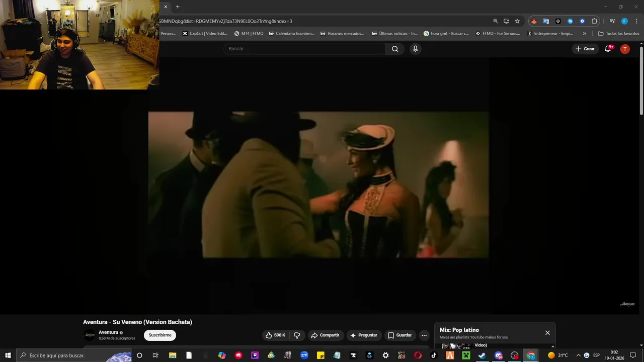Click inside the YouTube Buscar search field

(304, 49)
